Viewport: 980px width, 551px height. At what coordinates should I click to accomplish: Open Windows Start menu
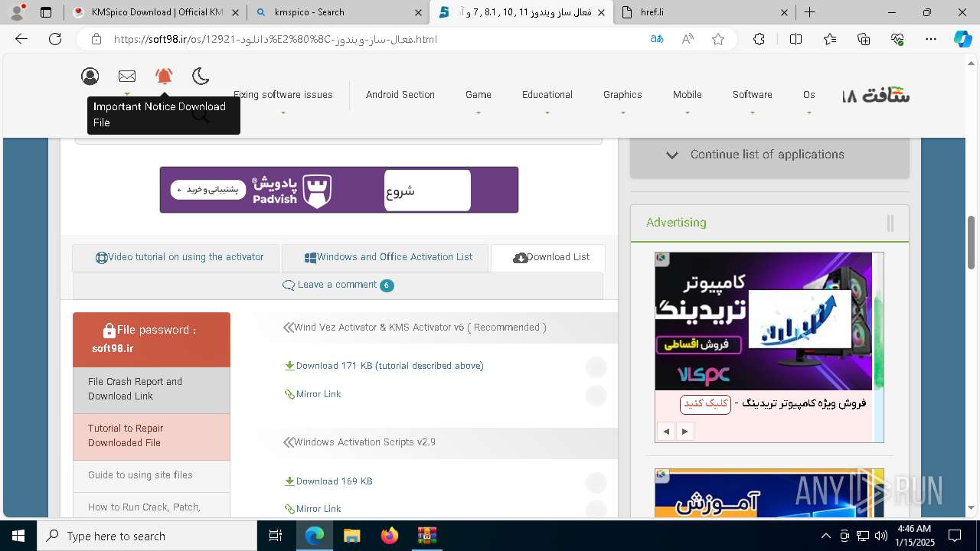pyautogui.click(x=18, y=536)
